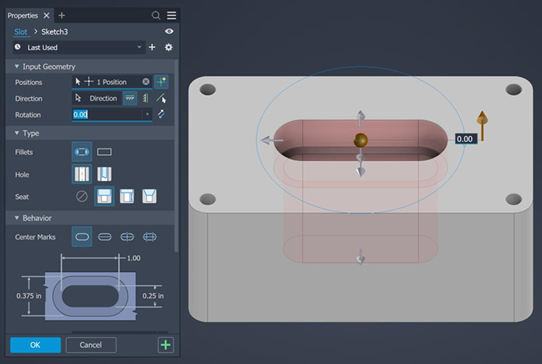Viewport: 542px width, 364px height.
Task: Click the upward slot width arrow
Action: pyautogui.click(x=361, y=118)
